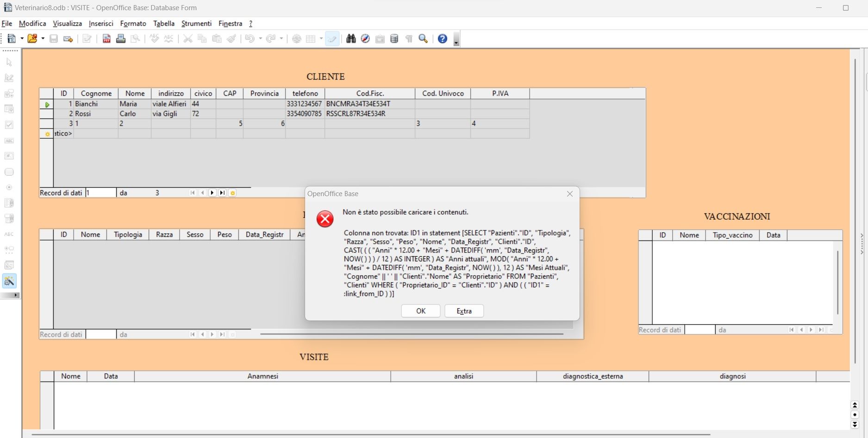Open the Finestra menu
The image size is (868, 438).
coord(230,24)
